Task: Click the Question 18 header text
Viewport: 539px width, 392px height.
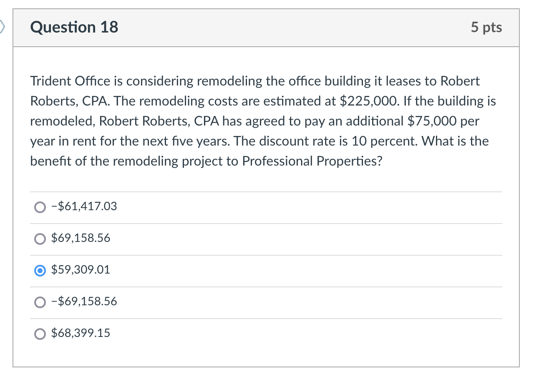Action: [74, 27]
